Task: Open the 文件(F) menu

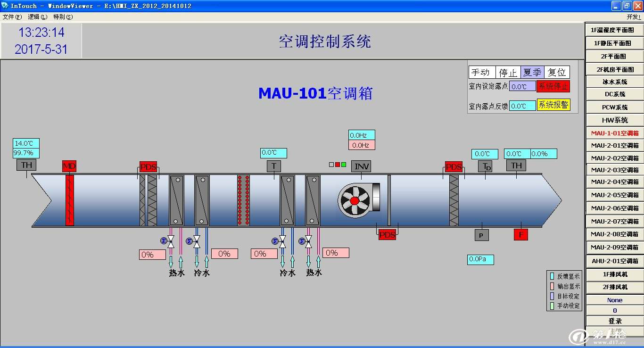Action: coord(12,17)
